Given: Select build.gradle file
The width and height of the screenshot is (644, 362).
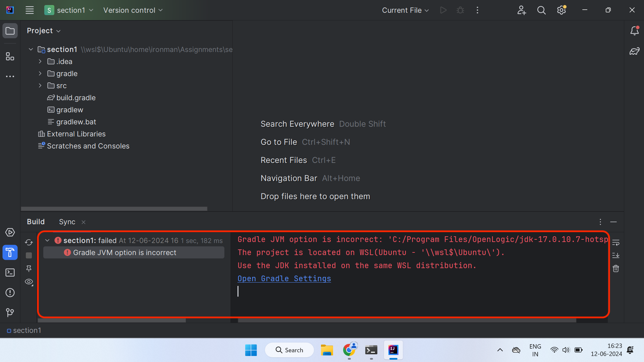Looking at the screenshot, I should tap(76, 98).
